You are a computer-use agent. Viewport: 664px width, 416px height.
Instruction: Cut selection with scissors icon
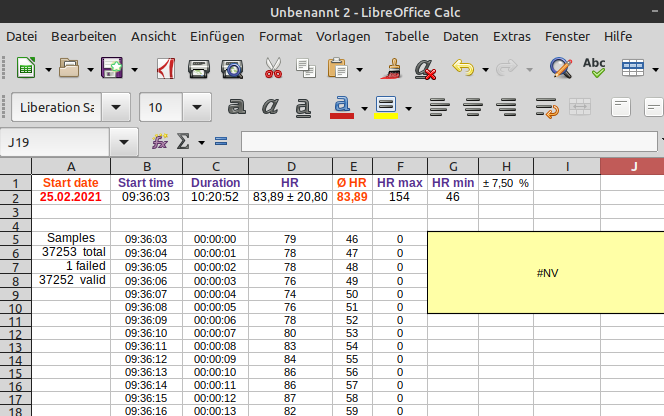[x=273, y=68]
